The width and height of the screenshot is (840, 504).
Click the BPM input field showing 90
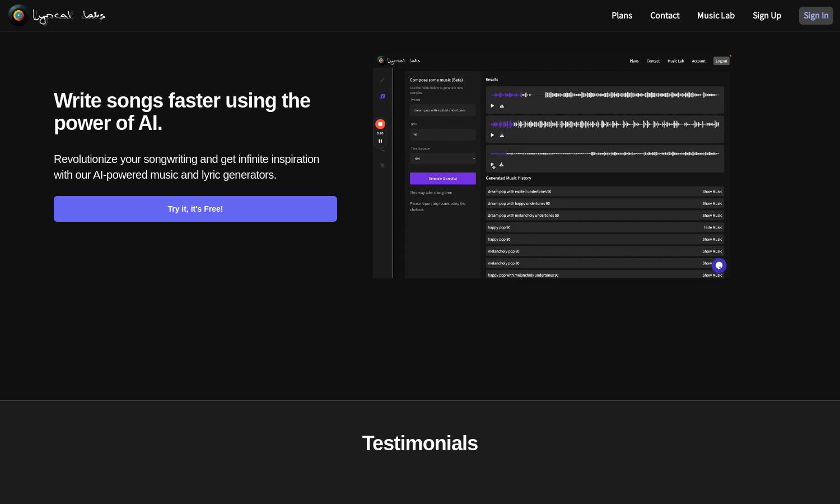coord(443,134)
